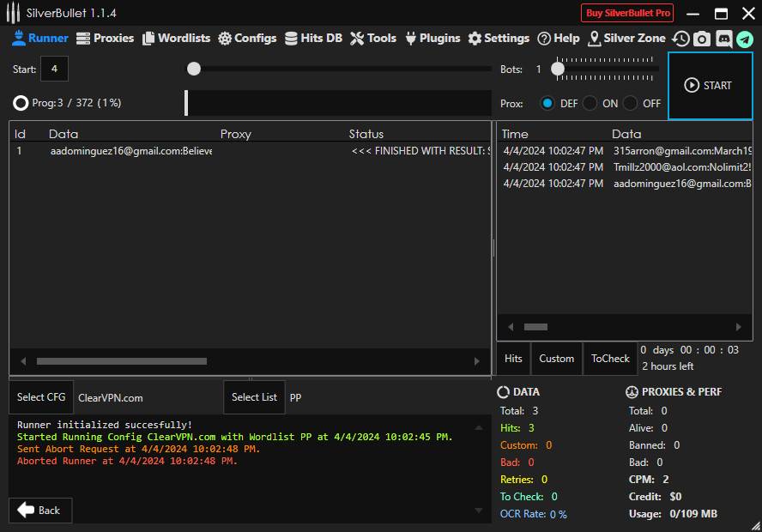The image size is (762, 532).
Task: Set the Prox option to OFF
Action: point(631,103)
